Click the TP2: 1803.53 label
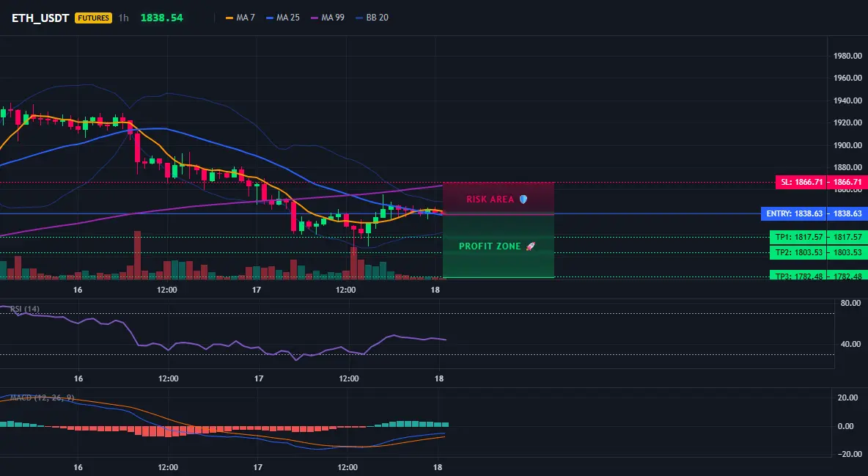Image resolution: width=868 pixels, height=476 pixels. 798,253
